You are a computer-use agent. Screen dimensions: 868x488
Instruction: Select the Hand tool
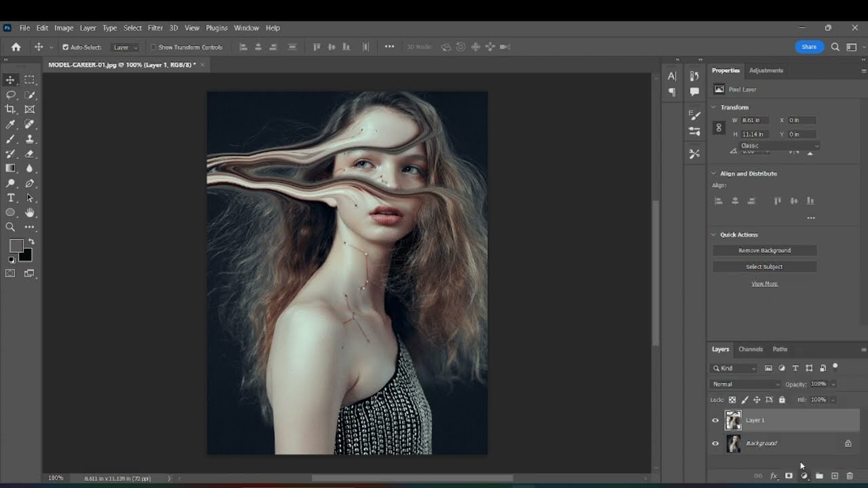tap(30, 213)
